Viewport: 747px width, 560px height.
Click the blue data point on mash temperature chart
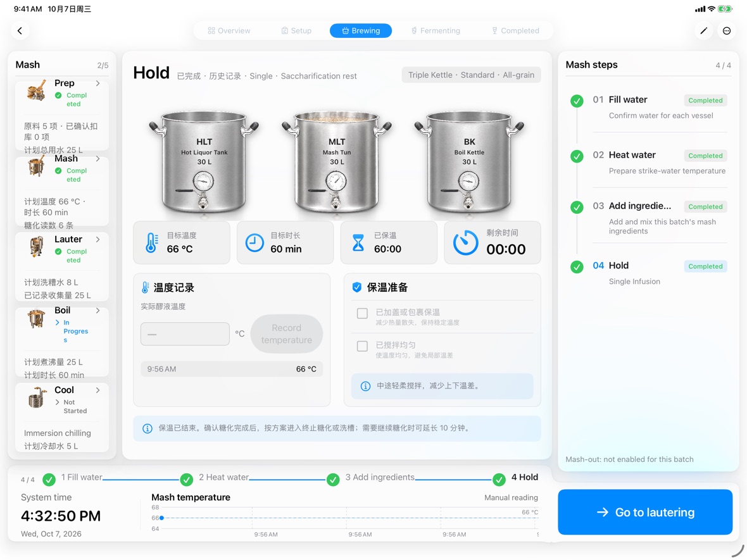point(161,518)
